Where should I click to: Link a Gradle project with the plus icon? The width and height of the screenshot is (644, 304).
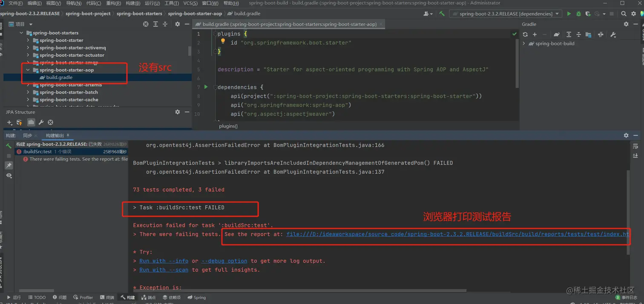coord(535,34)
